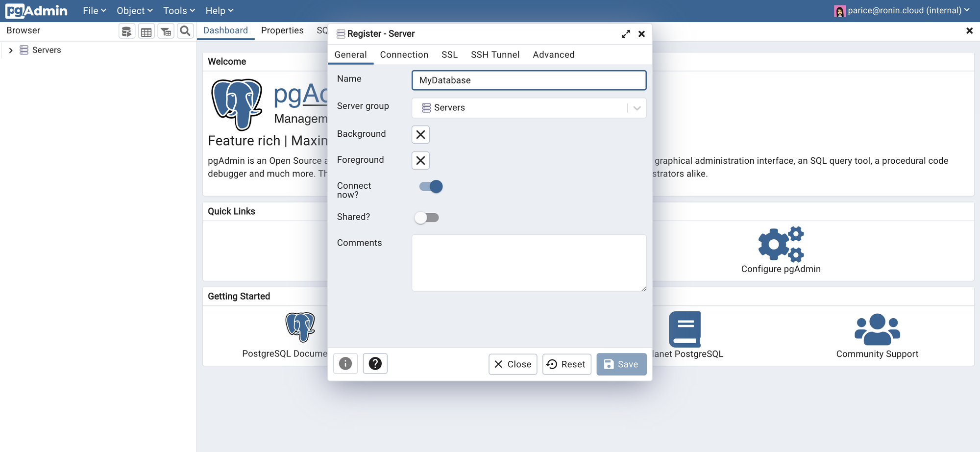Toggle the Connect now? switch off

tap(431, 186)
